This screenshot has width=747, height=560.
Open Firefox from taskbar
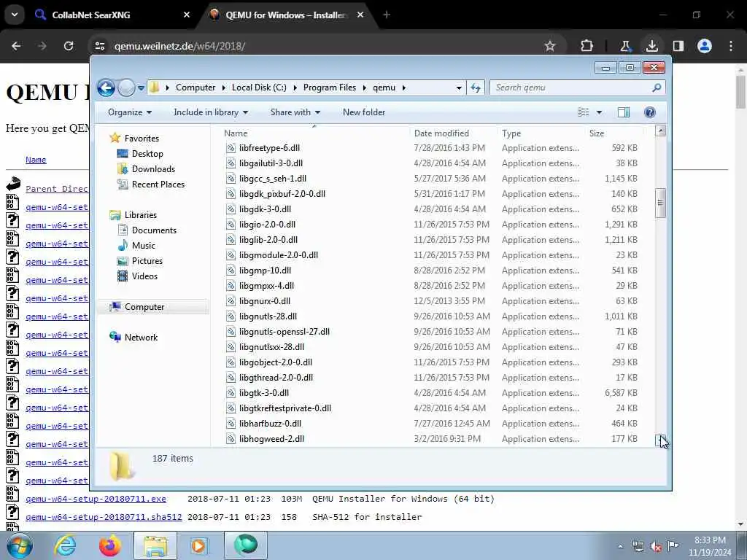pyautogui.click(x=110, y=545)
